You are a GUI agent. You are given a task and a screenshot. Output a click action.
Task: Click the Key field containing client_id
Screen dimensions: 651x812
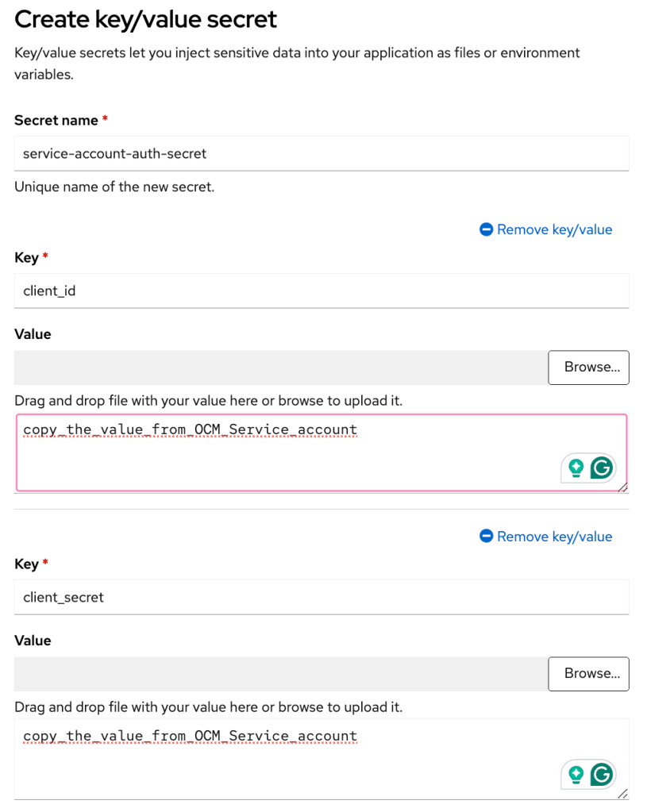(322, 291)
